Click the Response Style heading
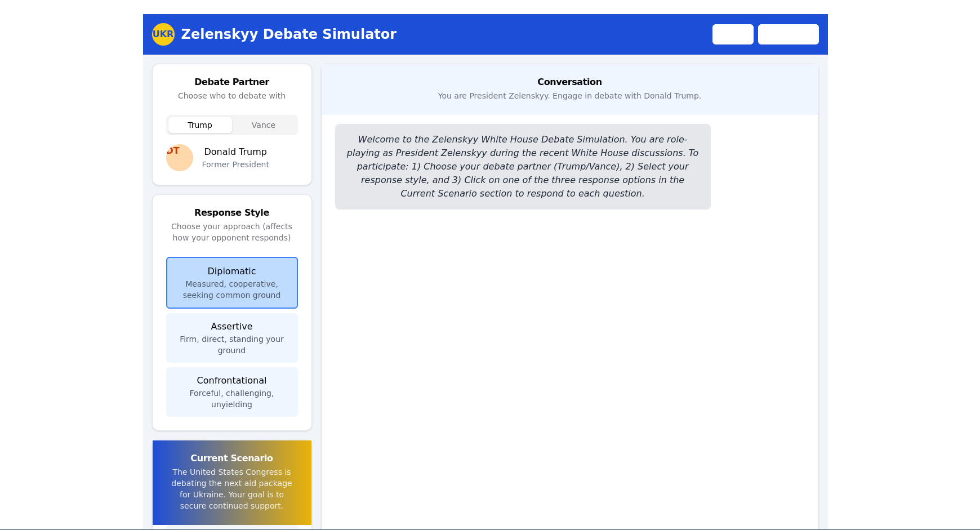 click(x=232, y=213)
